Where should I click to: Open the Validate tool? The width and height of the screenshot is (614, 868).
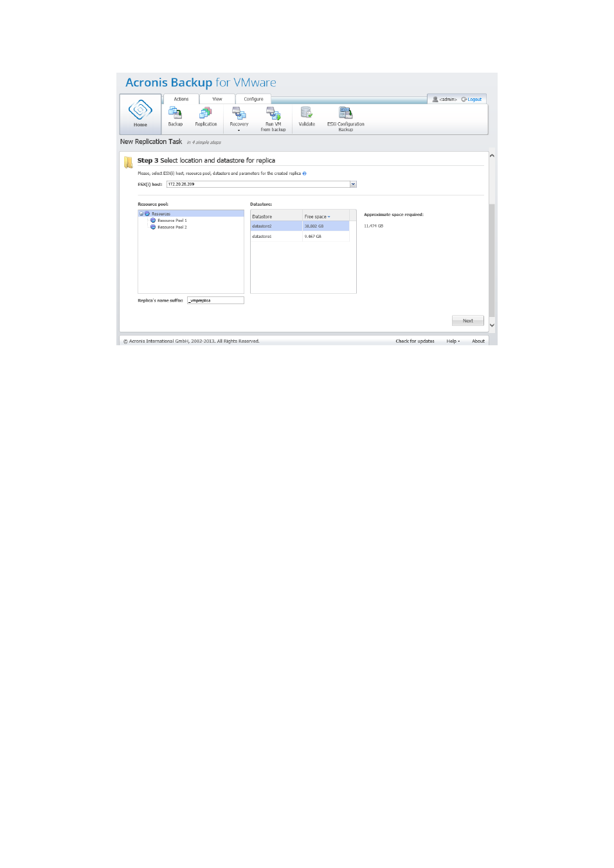click(x=307, y=116)
